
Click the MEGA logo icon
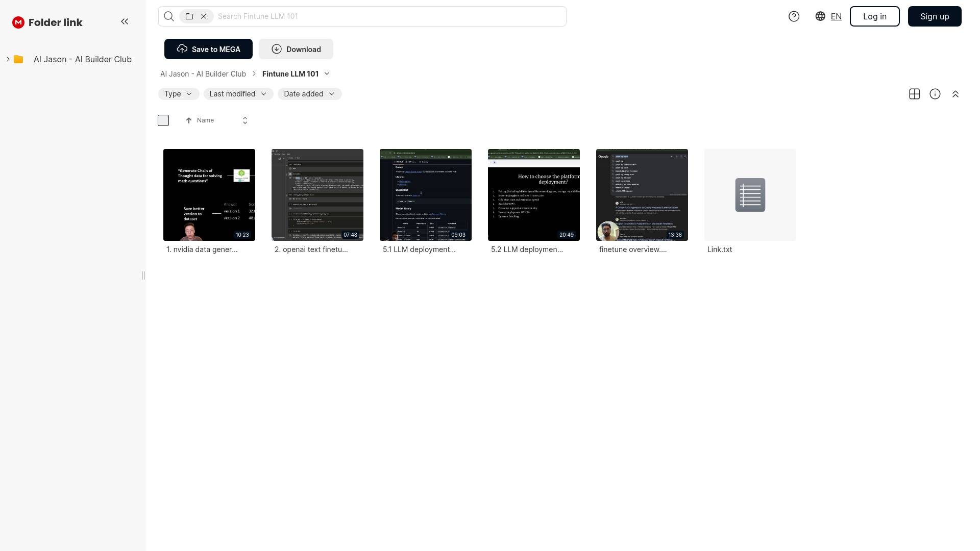[18, 22]
